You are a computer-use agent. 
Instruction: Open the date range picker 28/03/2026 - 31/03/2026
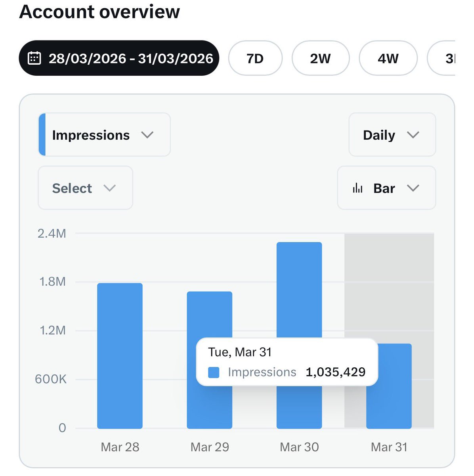119,58
